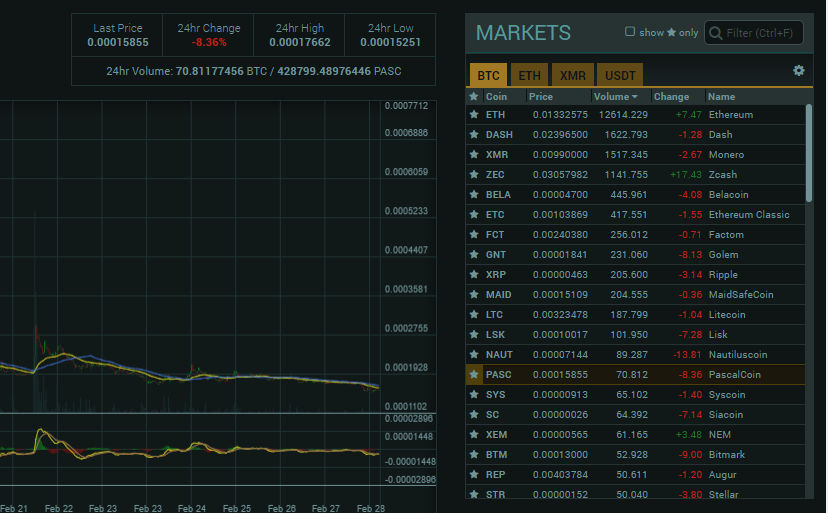Open Syscoin market name
The image size is (828, 513).
click(x=727, y=395)
